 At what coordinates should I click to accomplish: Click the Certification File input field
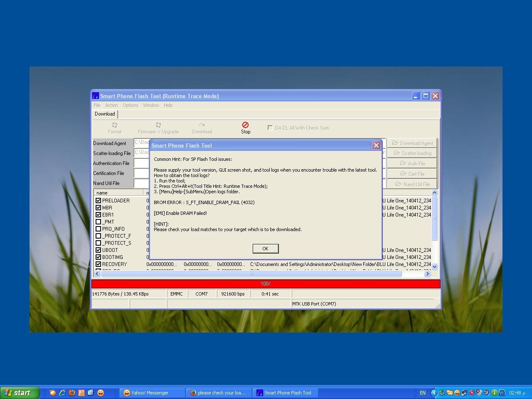click(141, 173)
